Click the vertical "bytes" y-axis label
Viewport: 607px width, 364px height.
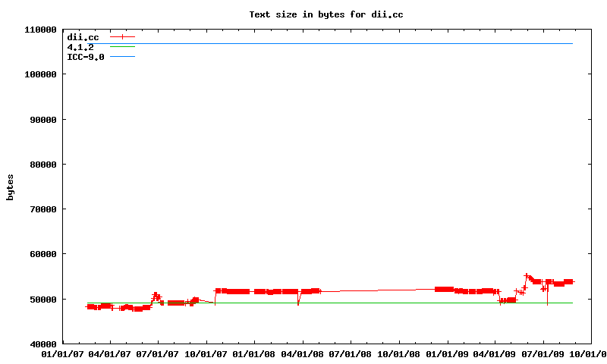coord(10,187)
